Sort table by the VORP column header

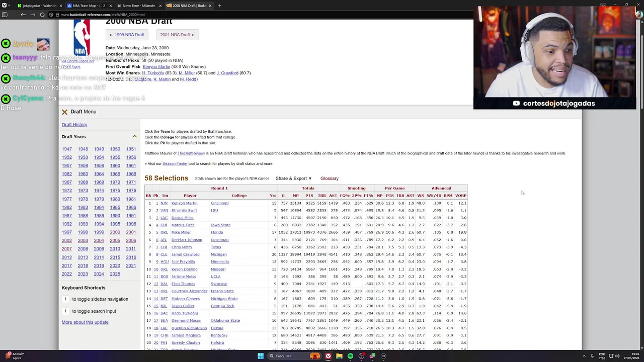point(460,196)
